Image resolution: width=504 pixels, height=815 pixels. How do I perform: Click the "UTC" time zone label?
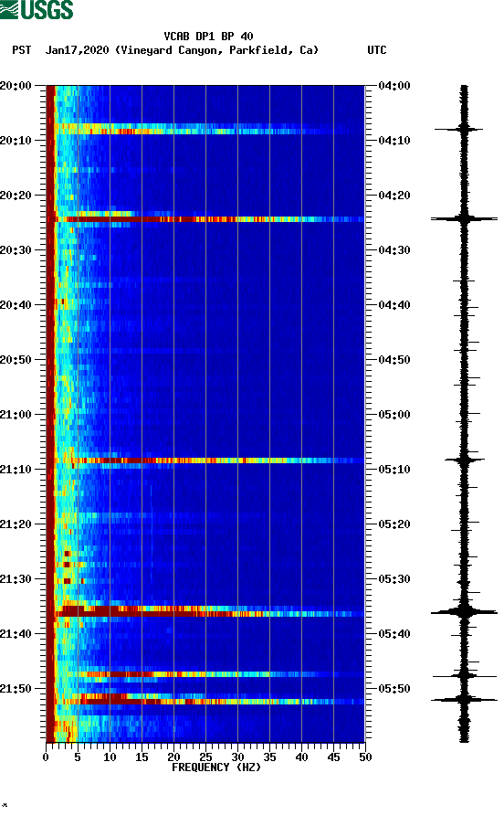pyautogui.click(x=377, y=50)
